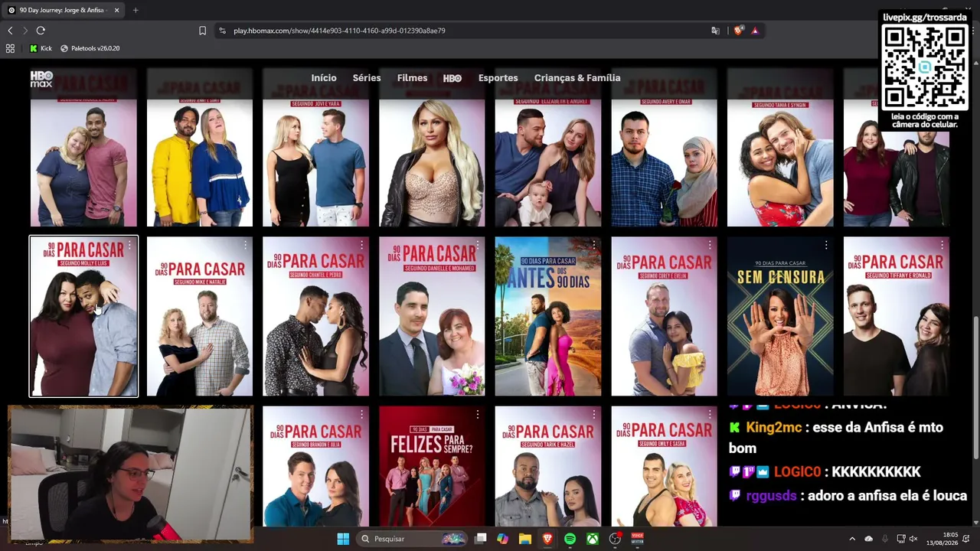The image size is (980, 551).
Task: Open the muted volume tray icon
Action: [913, 539]
